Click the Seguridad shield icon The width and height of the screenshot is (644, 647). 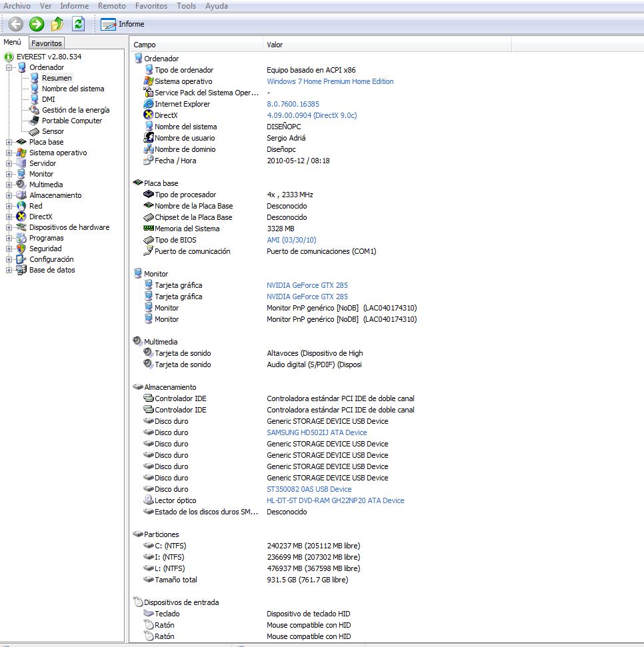click(21, 249)
